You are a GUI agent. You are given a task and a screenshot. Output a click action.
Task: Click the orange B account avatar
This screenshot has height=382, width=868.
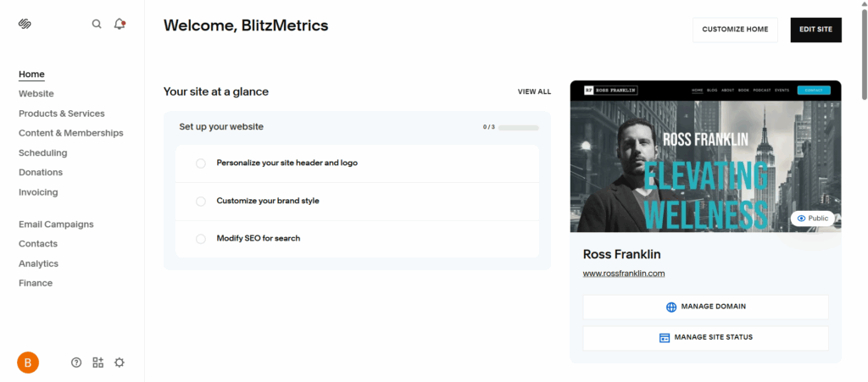point(28,363)
